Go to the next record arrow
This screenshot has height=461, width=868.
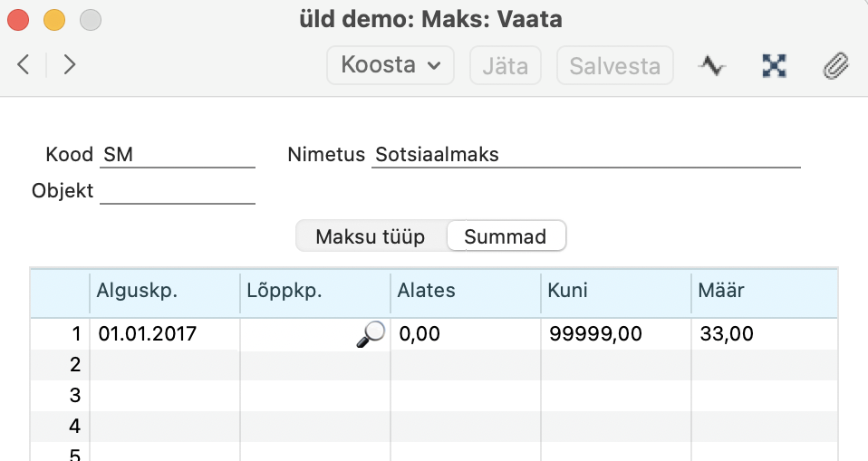(x=69, y=64)
